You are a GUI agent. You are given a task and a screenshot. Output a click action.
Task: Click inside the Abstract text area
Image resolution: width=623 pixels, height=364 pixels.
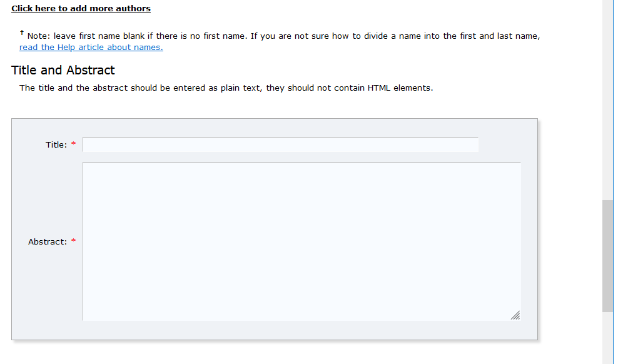coord(301,241)
